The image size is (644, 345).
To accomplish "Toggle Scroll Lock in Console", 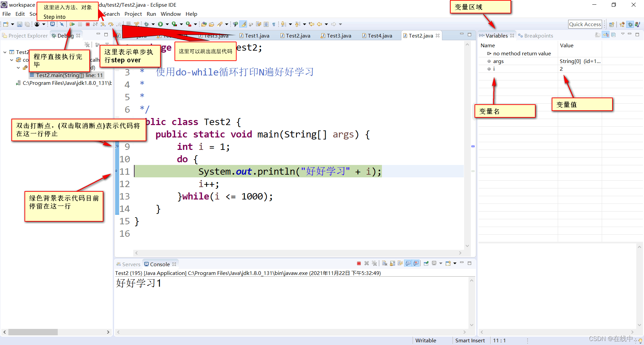I will tap(392, 264).
